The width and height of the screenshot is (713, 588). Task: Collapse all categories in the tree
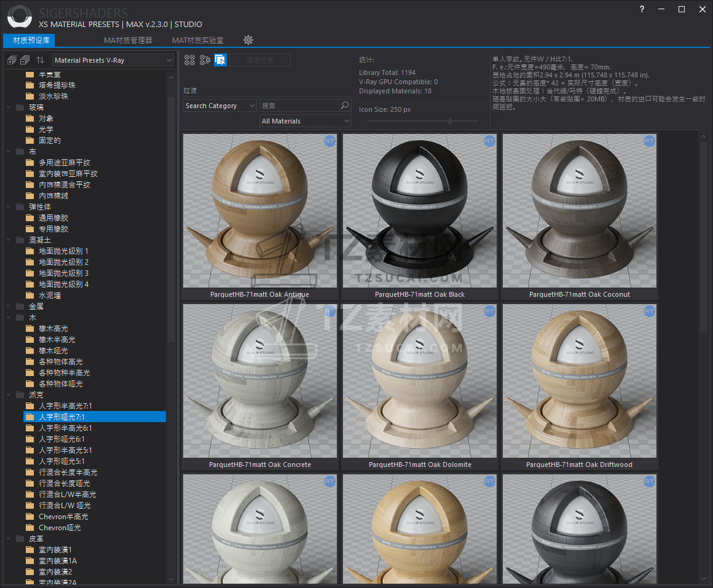(25, 60)
